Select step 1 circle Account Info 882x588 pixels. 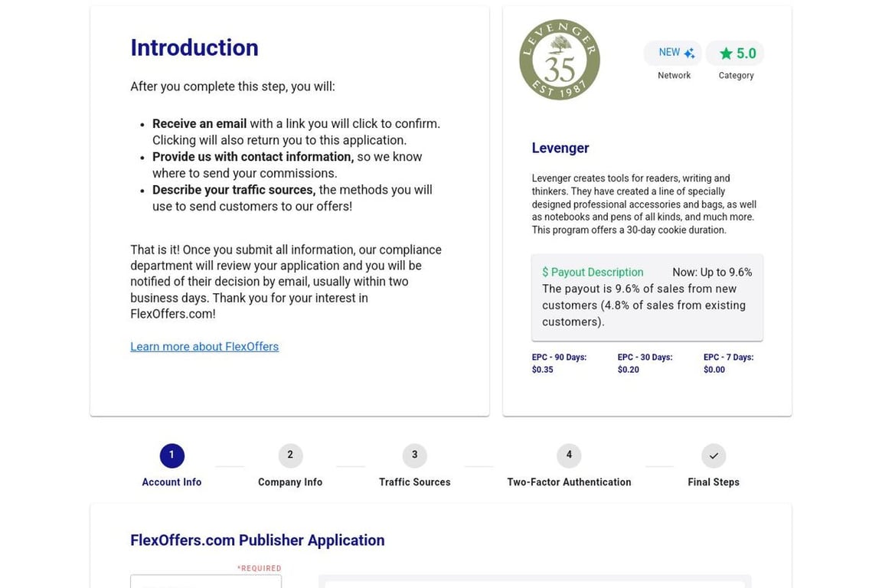[x=172, y=456]
